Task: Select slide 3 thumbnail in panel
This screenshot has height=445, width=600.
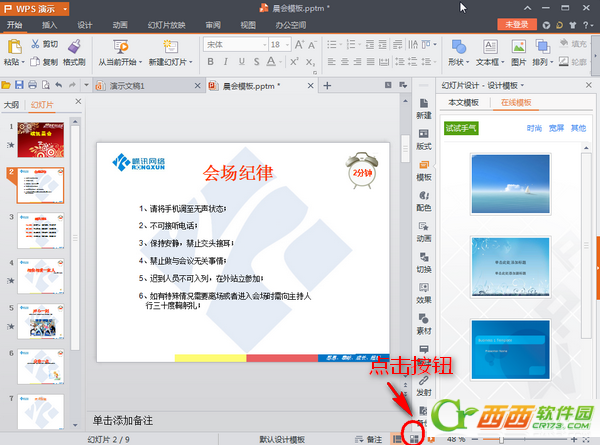Action: point(41,231)
